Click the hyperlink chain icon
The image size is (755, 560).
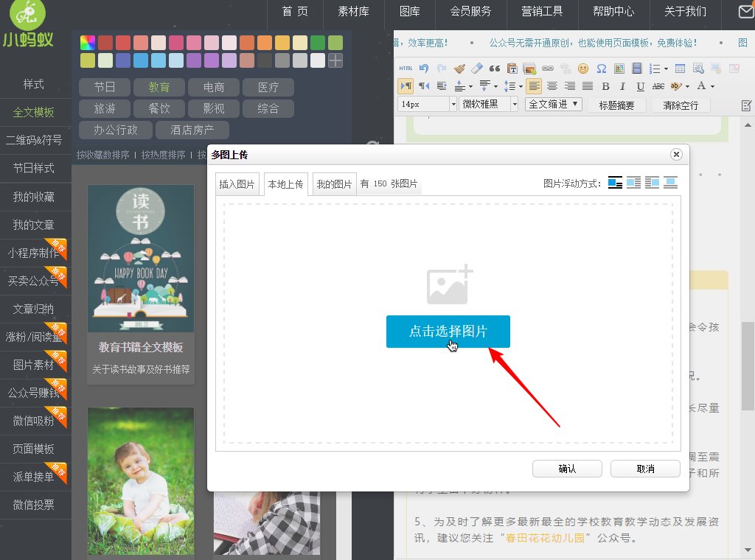547,68
